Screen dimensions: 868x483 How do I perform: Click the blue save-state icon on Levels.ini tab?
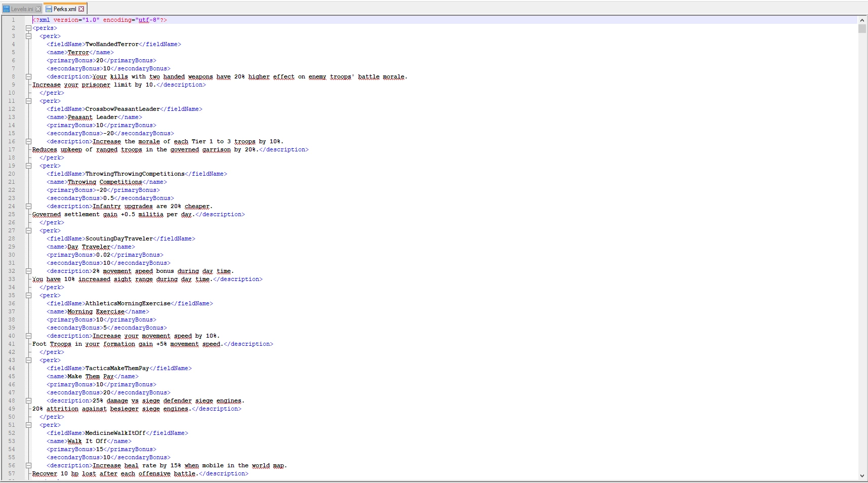click(x=7, y=9)
